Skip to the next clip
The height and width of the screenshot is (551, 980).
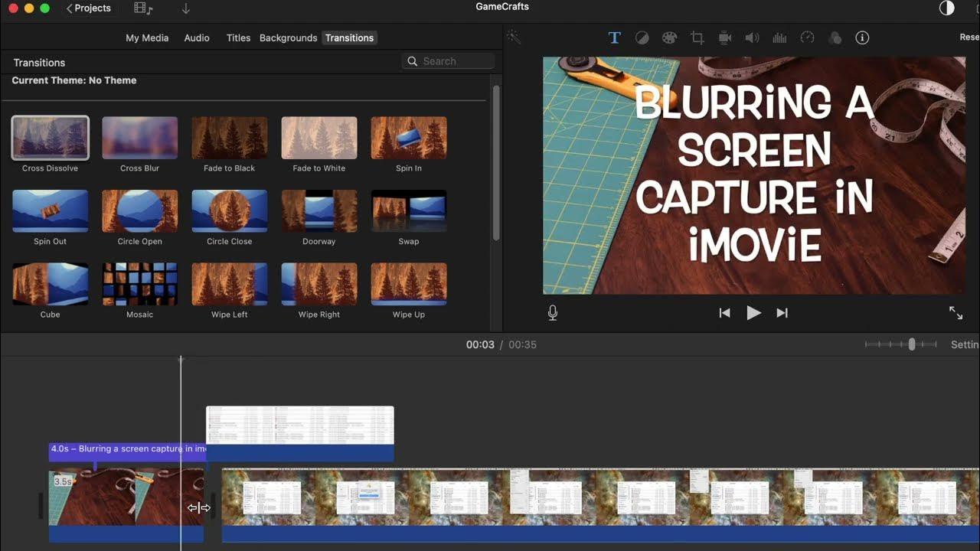(782, 312)
